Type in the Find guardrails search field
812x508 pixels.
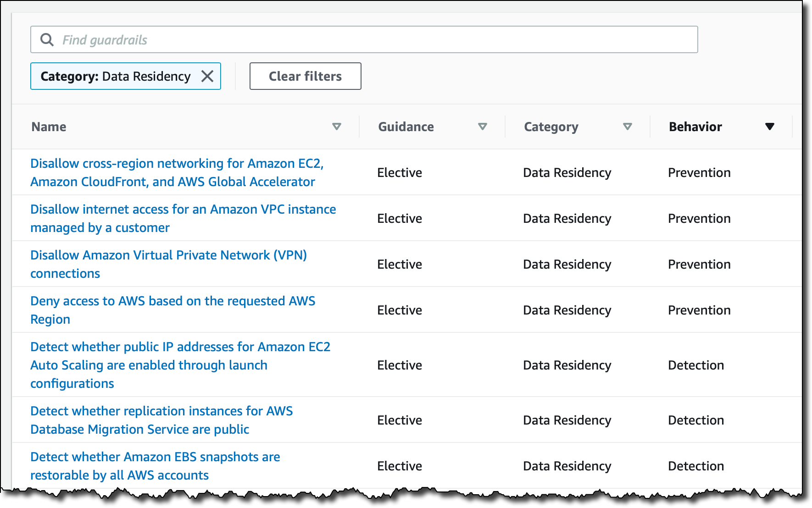coord(367,40)
